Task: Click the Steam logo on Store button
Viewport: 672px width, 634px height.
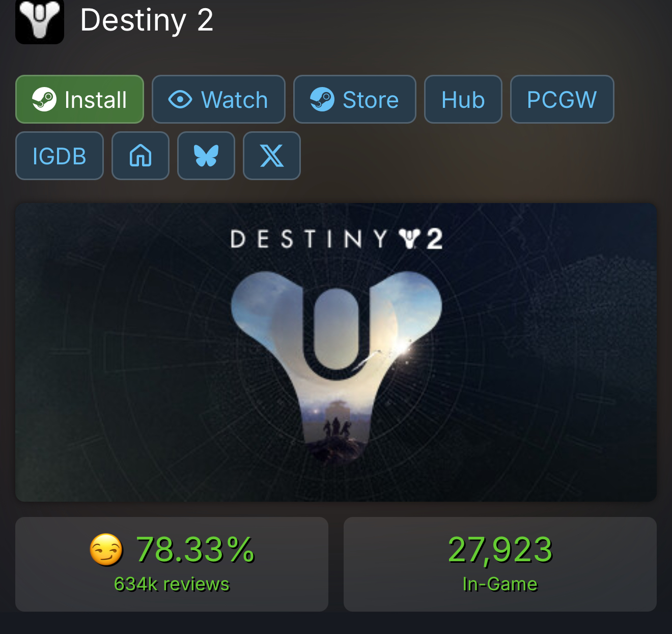Action: point(322,99)
